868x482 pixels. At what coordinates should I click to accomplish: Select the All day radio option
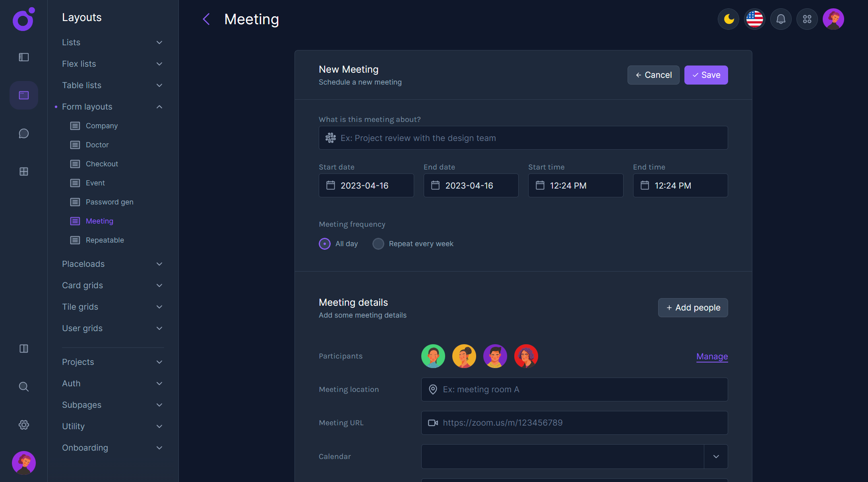pos(325,244)
